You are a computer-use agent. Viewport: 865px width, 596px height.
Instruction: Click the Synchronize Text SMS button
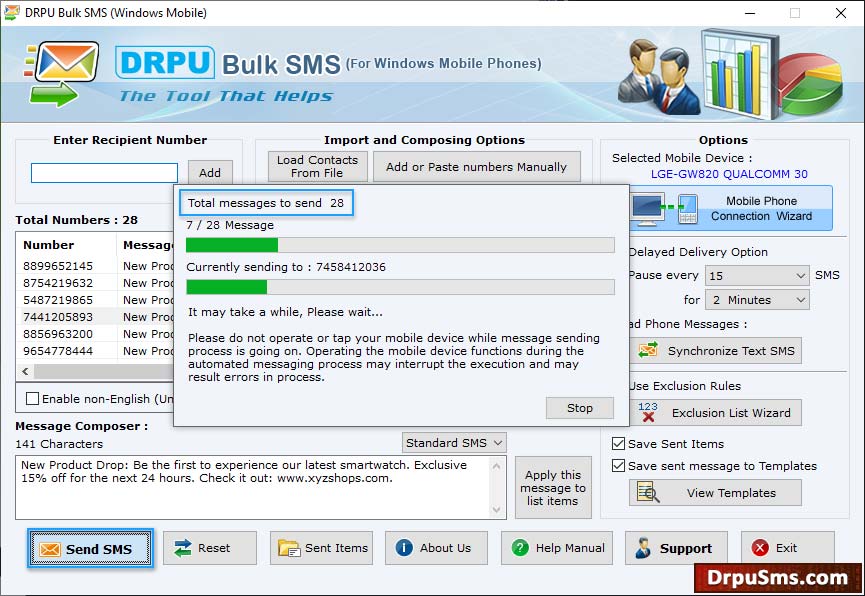[x=715, y=350]
